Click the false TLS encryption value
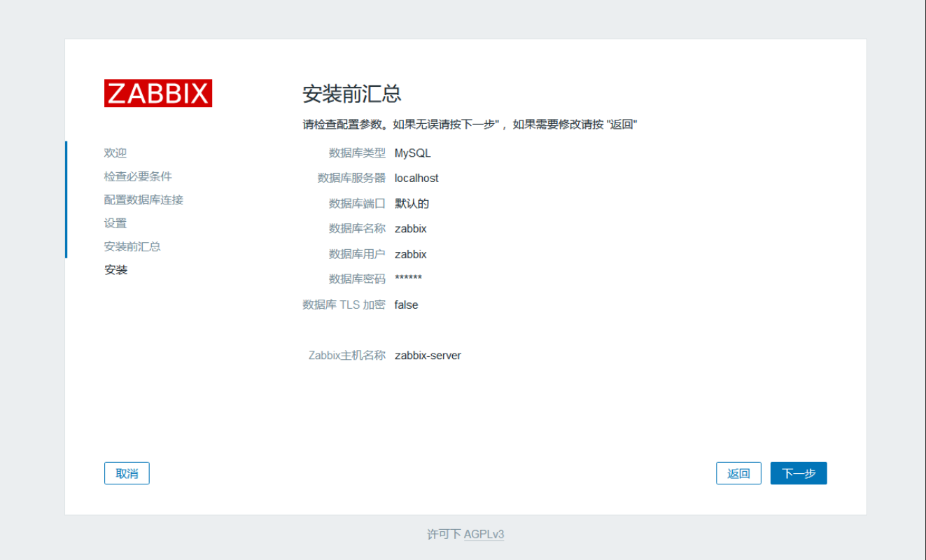The width and height of the screenshot is (926, 560). click(x=406, y=304)
